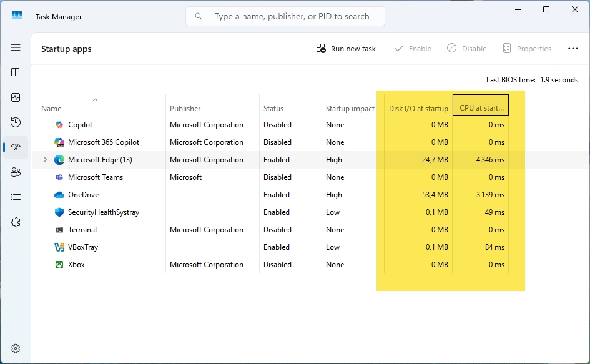Click the Copilot app icon
This screenshot has height=364, width=590.
(x=59, y=125)
